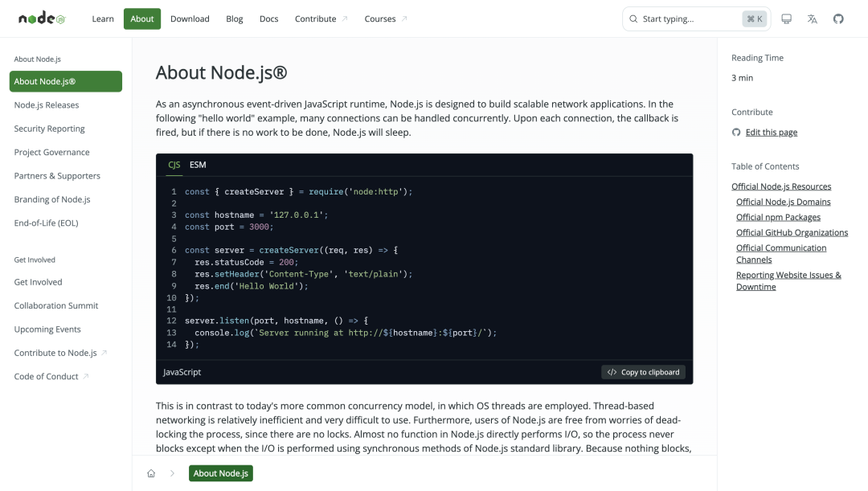Click the home breadcrumb icon
The height and width of the screenshot is (491, 868).
[x=151, y=473]
